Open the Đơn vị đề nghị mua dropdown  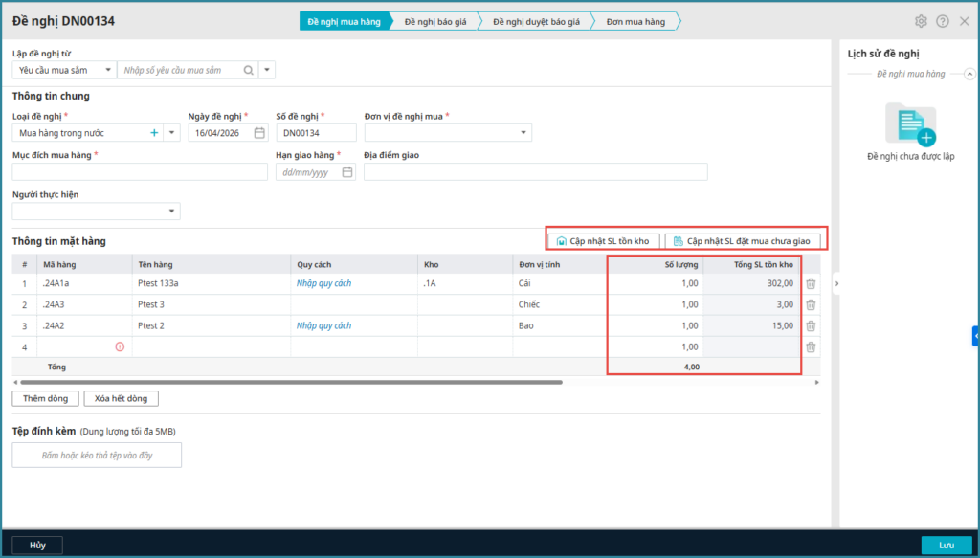tap(525, 133)
